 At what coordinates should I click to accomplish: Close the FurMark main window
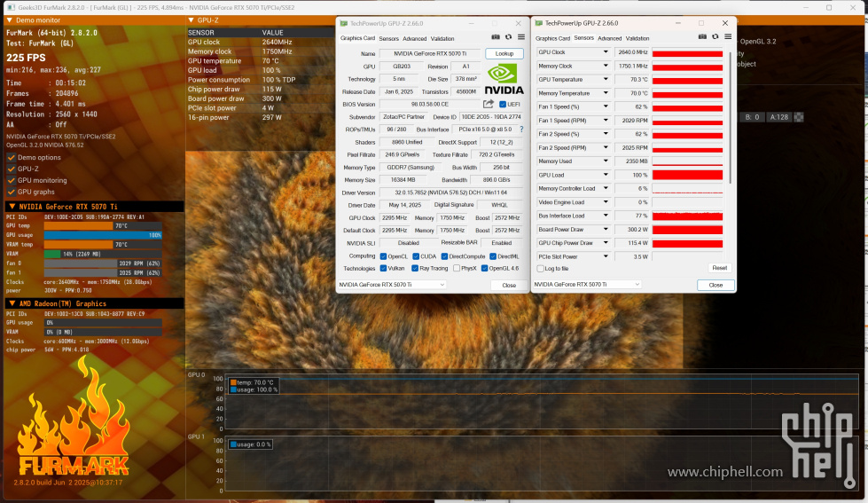853,7
